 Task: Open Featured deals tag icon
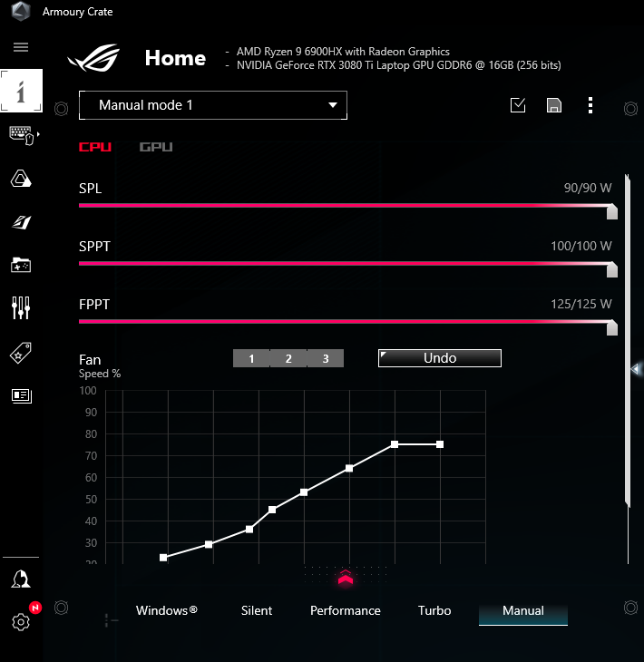(21, 353)
